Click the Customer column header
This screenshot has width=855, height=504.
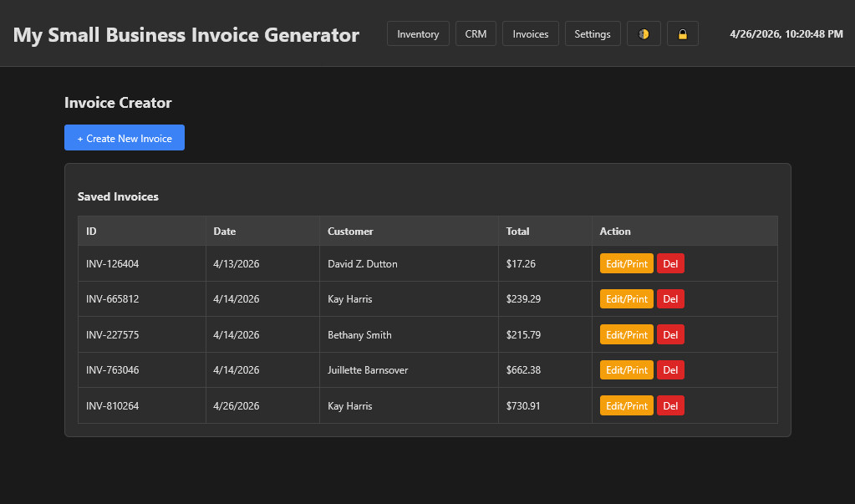tap(409, 231)
